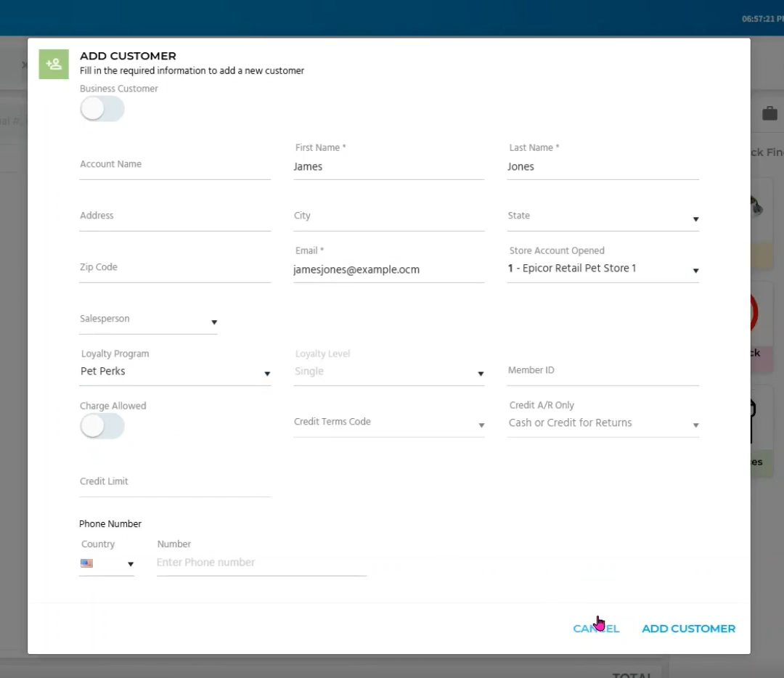This screenshot has height=678, width=784.
Task: Toggle the Business Customer switch
Action: tap(102, 110)
